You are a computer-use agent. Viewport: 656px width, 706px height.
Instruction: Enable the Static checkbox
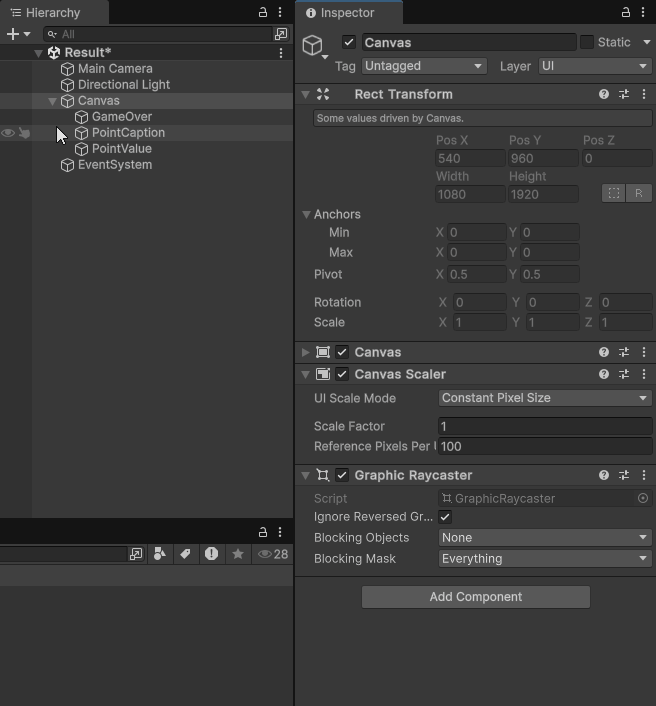tap(587, 42)
